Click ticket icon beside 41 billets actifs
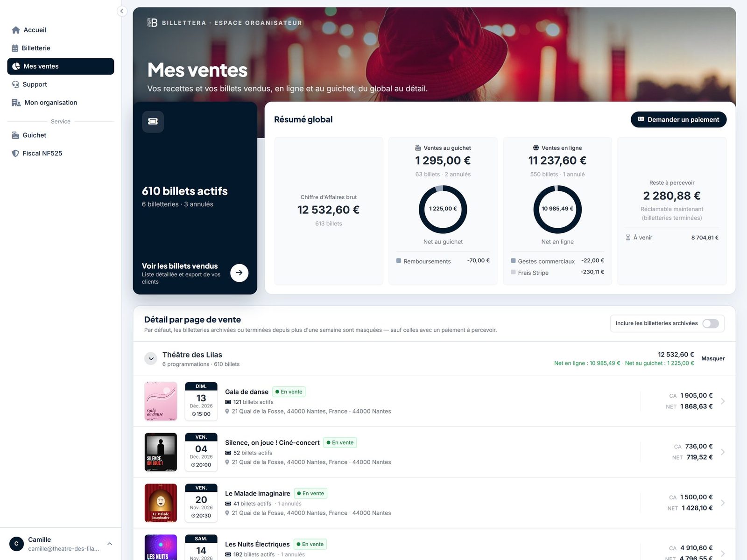The width and height of the screenshot is (747, 560). [x=228, y=504]
